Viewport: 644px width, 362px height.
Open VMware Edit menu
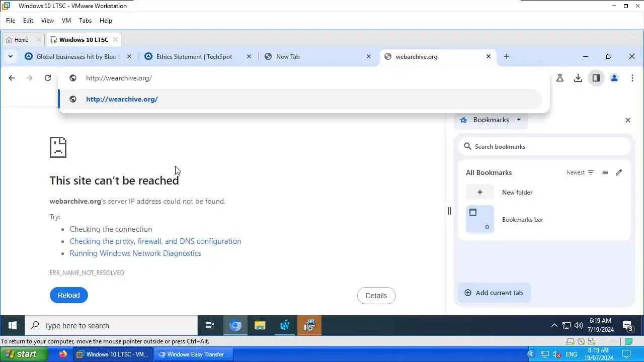[x=28, y=21]
